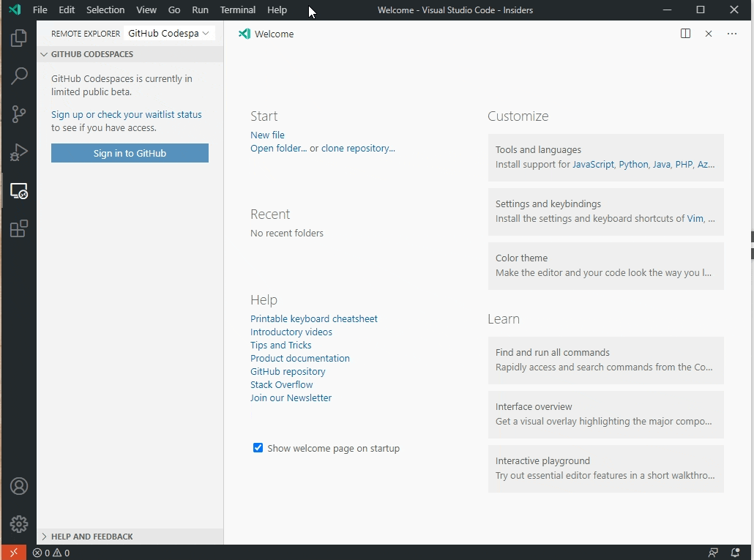Image resolution: width=754 pixels, height=560 pixels.
Task: Open the Run and Debug view icon
Action: (x=19, y=152)
